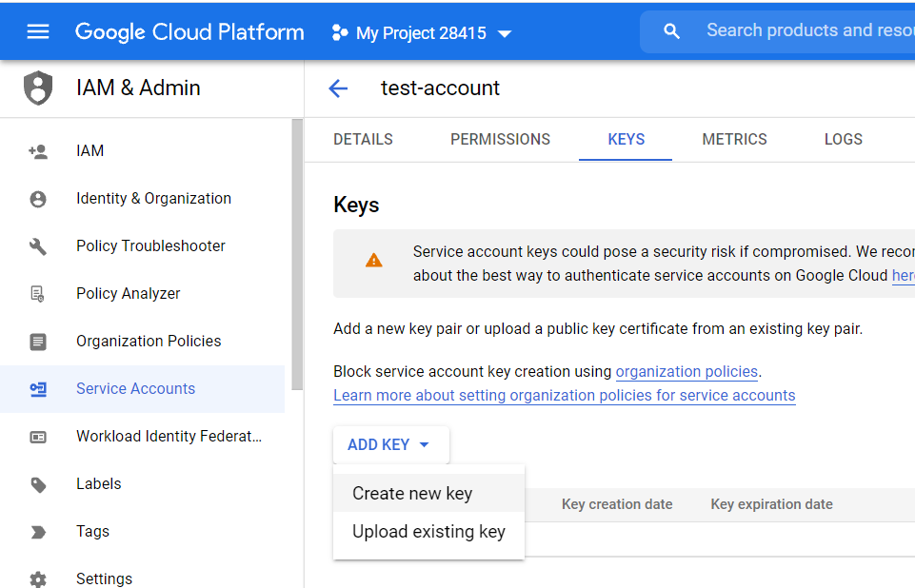Click the Labels tag icon
The width and height of the screenshot is (915, 588).
(x=38, y=484)
